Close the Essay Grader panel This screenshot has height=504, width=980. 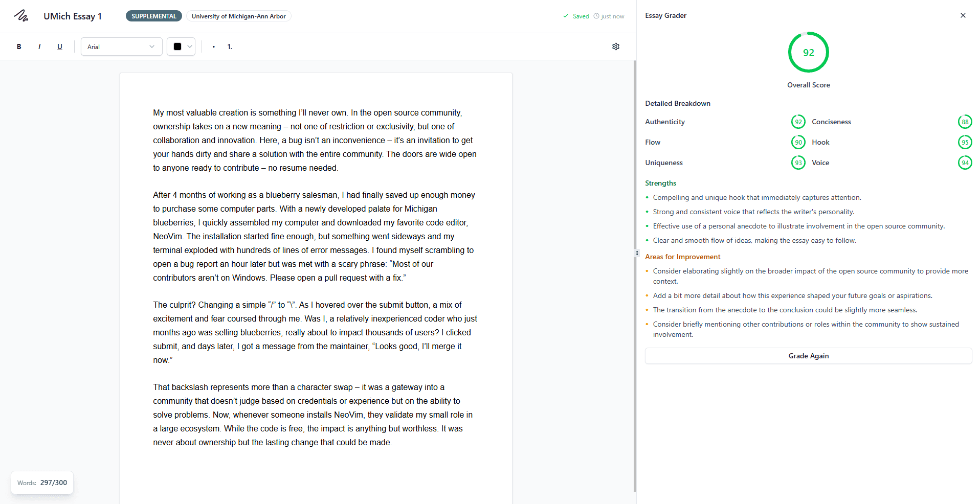pyautogui.click(x=963, y=15)
